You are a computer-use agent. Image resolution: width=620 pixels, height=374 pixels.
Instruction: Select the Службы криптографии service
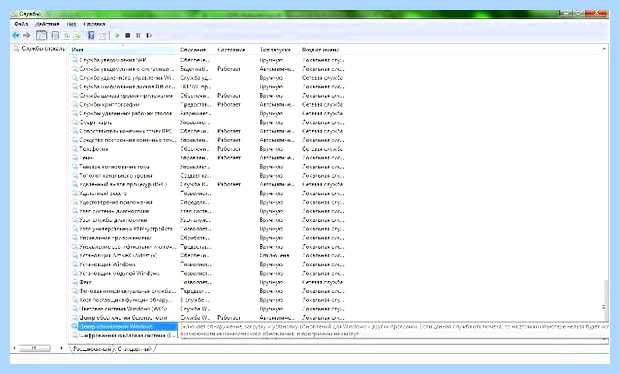110,104
